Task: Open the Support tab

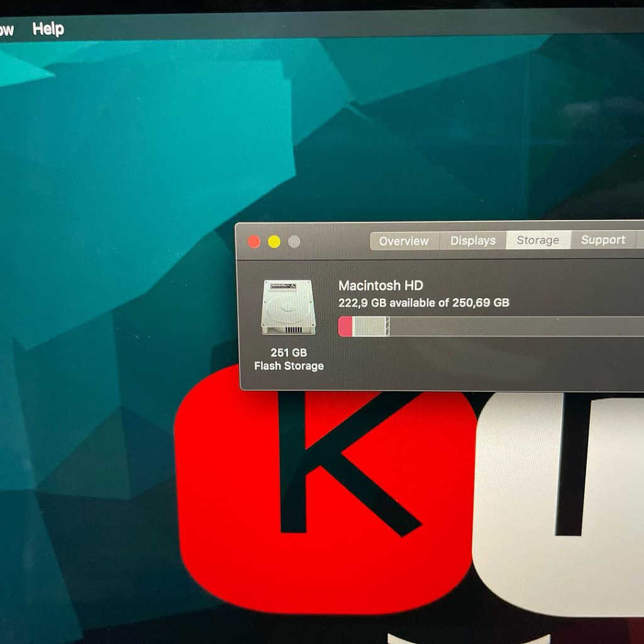Action: [603, 240]
